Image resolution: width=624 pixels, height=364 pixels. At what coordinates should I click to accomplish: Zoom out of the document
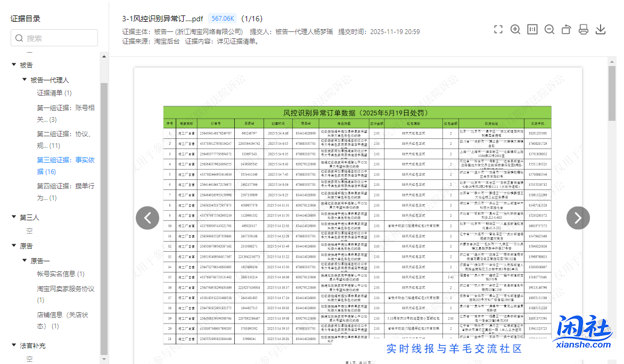(x=549, y=29)
